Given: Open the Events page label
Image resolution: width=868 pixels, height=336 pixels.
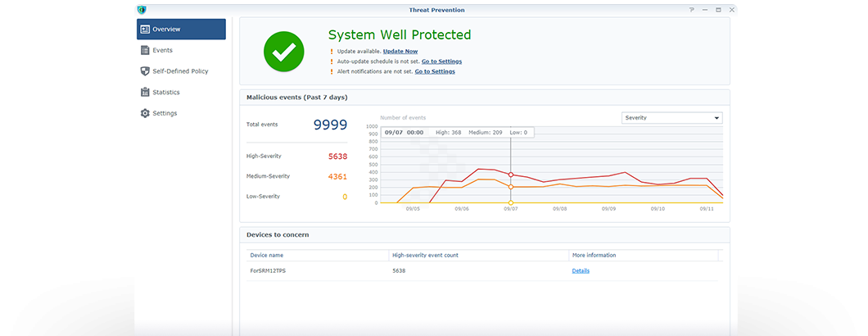Looking at the screenshot, I should 162,51.
